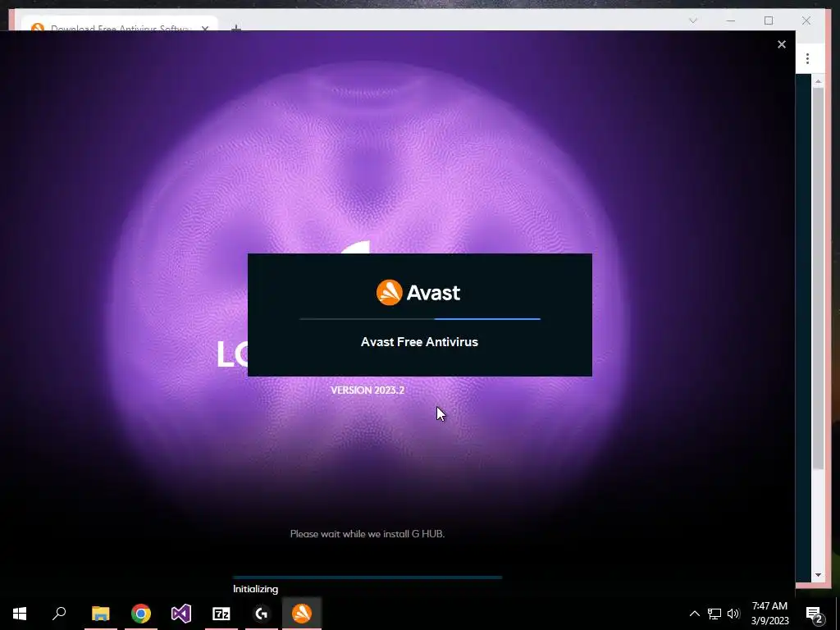Image resolution: width=840 pixels, height=630 pixels.
Task: Open File Explorer from taskbar
Action: 100,614
